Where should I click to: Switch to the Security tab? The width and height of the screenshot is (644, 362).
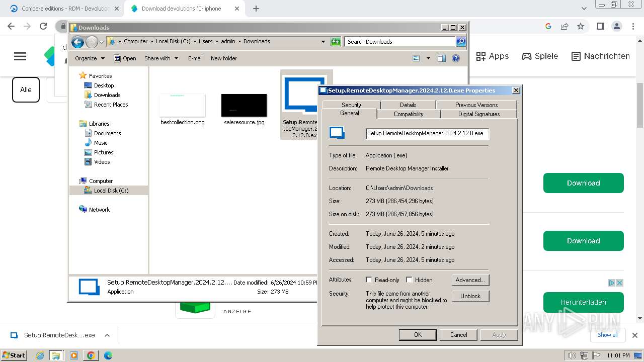351,105
